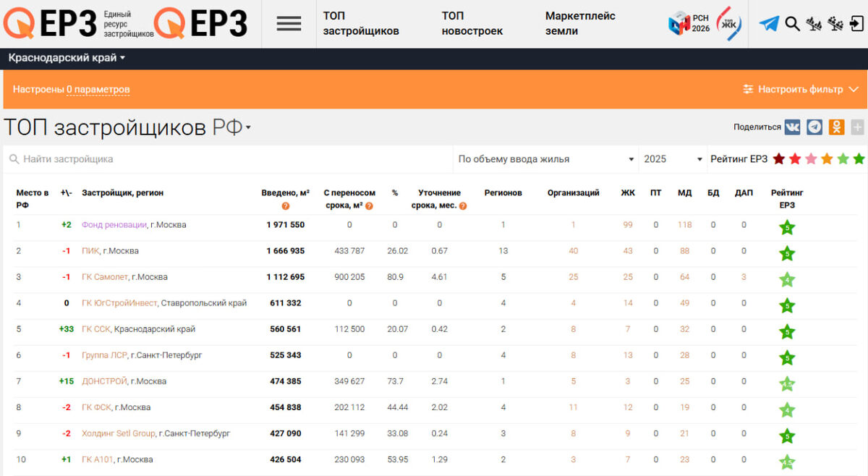Open the Фонд реновации developer link
Screen dimensions: 868x476
point(114,225)
